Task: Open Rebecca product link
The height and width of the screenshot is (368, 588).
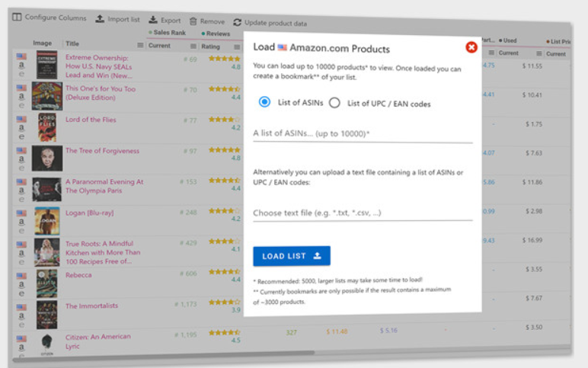Action: coord(78,275)
